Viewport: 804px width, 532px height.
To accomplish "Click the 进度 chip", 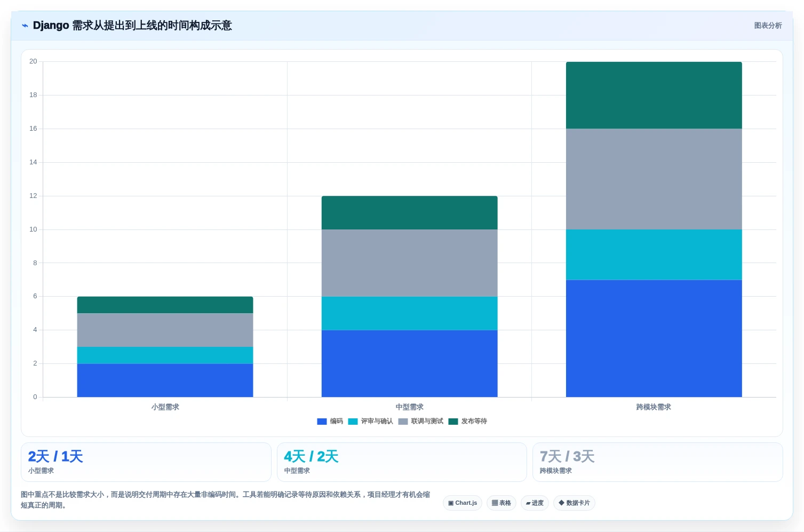I will (x=535, y=503).
